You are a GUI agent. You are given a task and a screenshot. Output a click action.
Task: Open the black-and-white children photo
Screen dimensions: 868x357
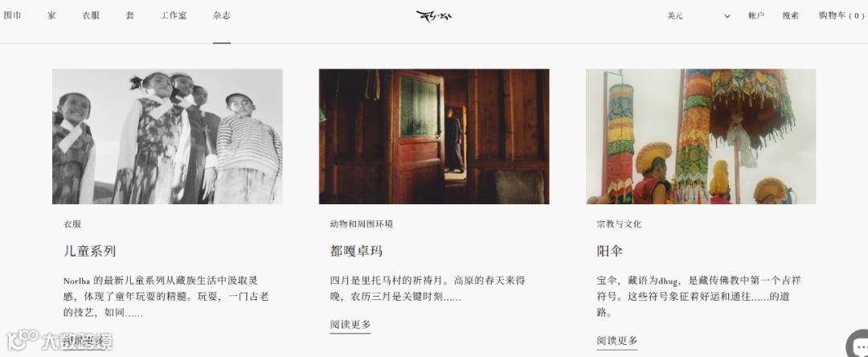[x=167, y=136]
